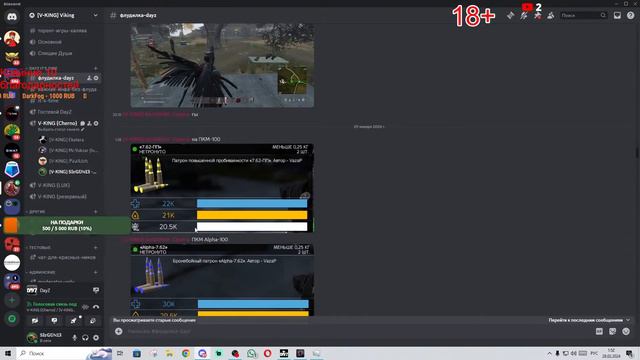This screenshot has width=640, height=360.
Task: Open emoji picker in message bar
Action: 626,331
